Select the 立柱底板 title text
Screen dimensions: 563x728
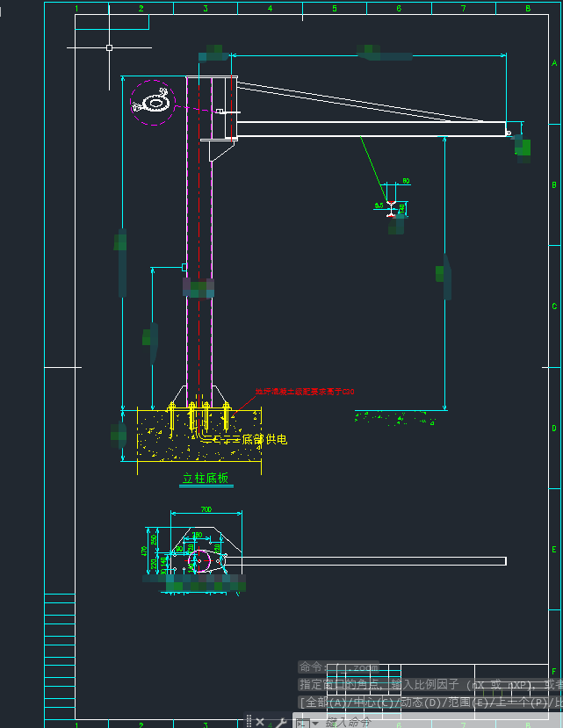click(x=206, y=478)
